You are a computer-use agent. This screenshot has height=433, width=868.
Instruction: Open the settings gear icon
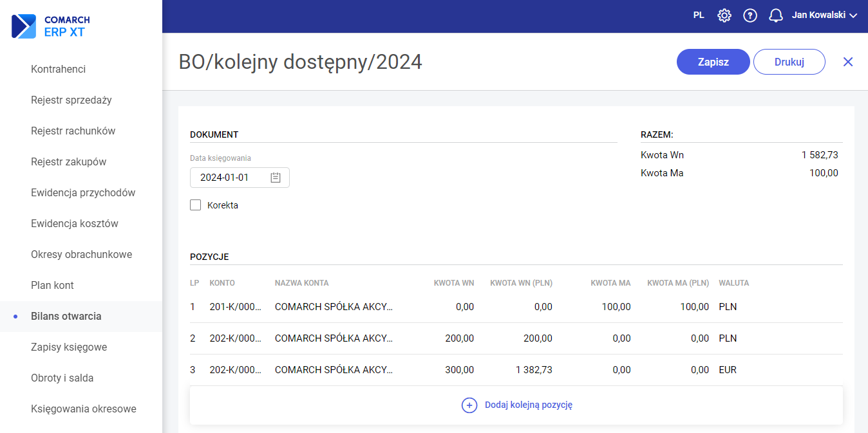[x=724, y=15]
